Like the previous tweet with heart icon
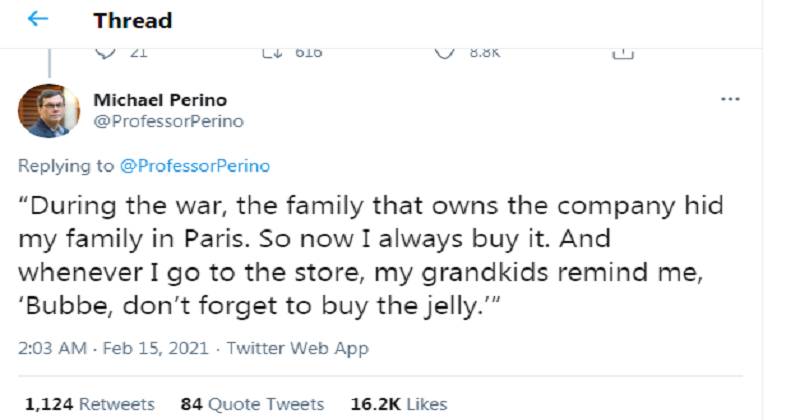The image size is (800, 420). [x=444, y=53]
